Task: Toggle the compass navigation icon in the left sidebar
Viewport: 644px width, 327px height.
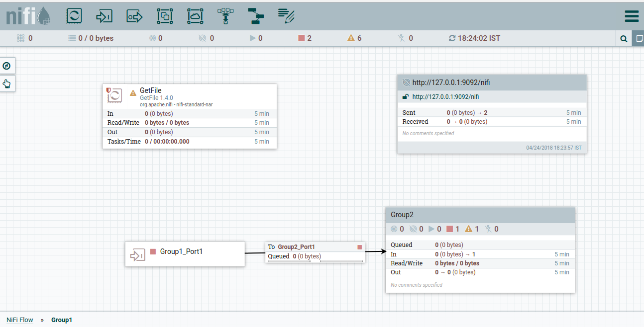Action: pyautogui.click(x=7, y=65)
